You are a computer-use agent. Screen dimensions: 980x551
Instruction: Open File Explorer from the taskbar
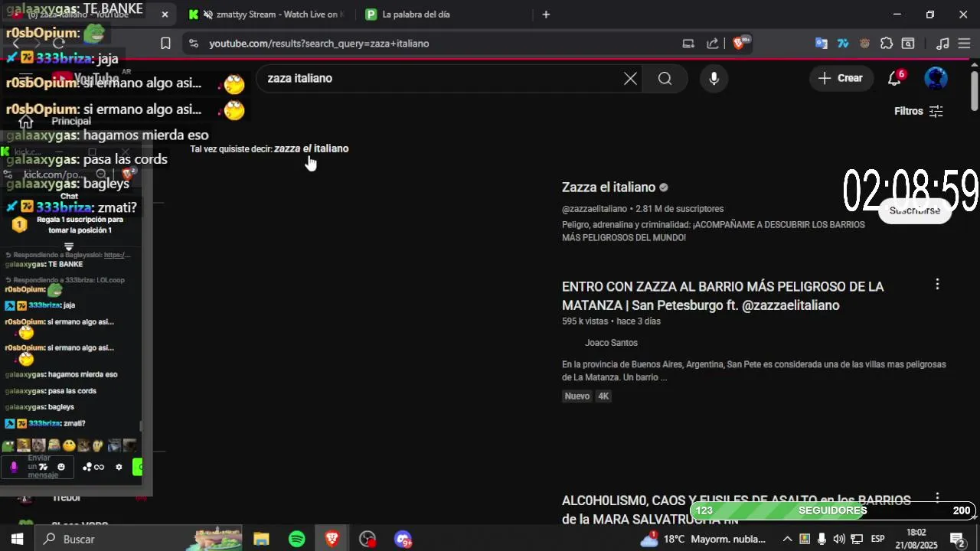(261, 540)
